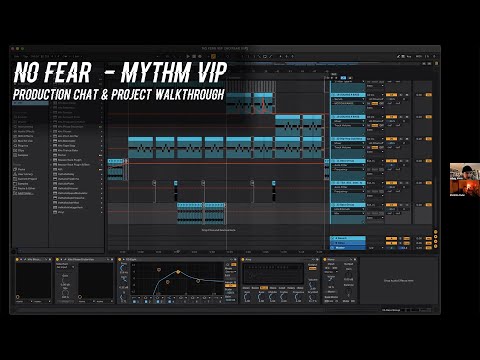
Task: Toggle the first Kilo device activator
Action: coord(17,259)
